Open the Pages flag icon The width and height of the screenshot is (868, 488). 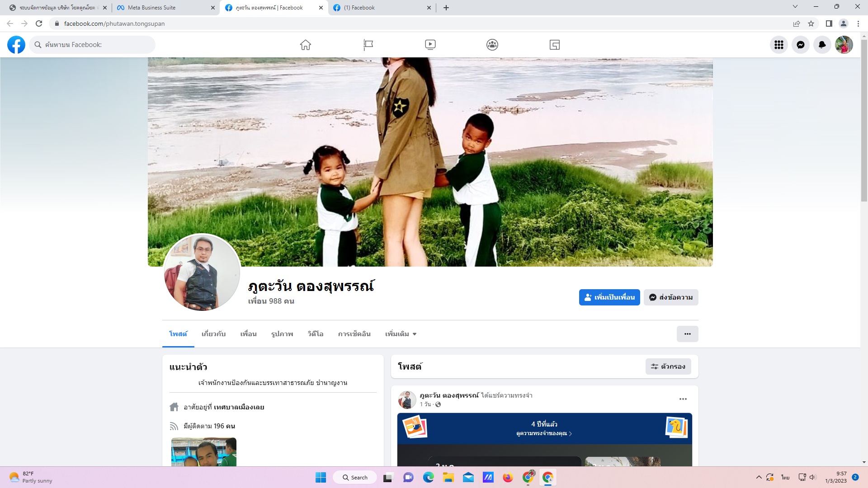368,45
